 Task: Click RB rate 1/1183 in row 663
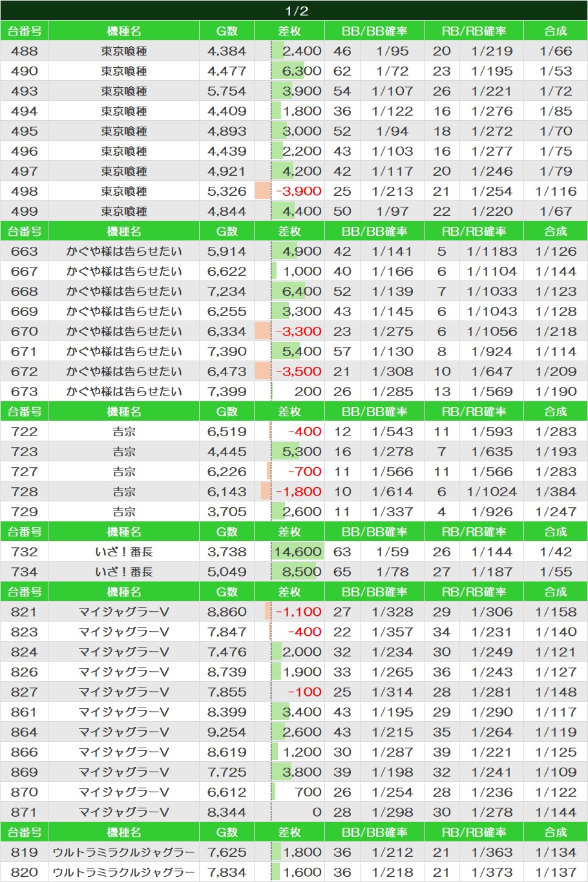492,251
